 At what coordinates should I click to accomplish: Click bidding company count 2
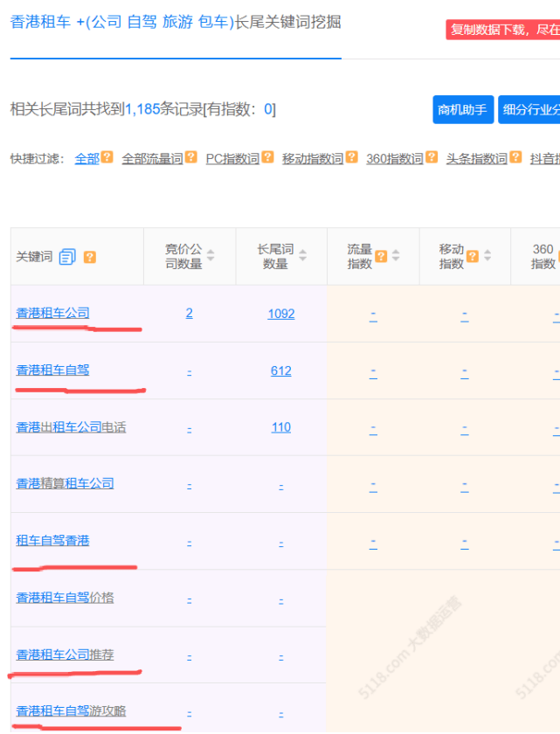click(189, 313)
